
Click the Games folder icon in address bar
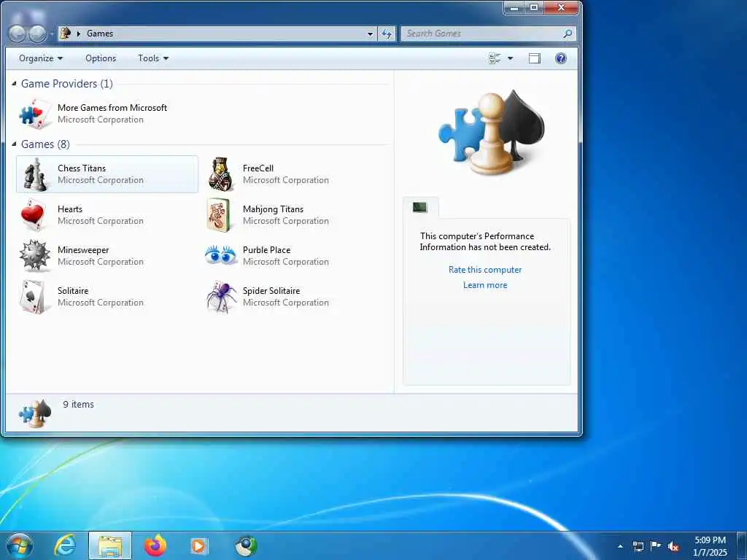tap(66, 34)
